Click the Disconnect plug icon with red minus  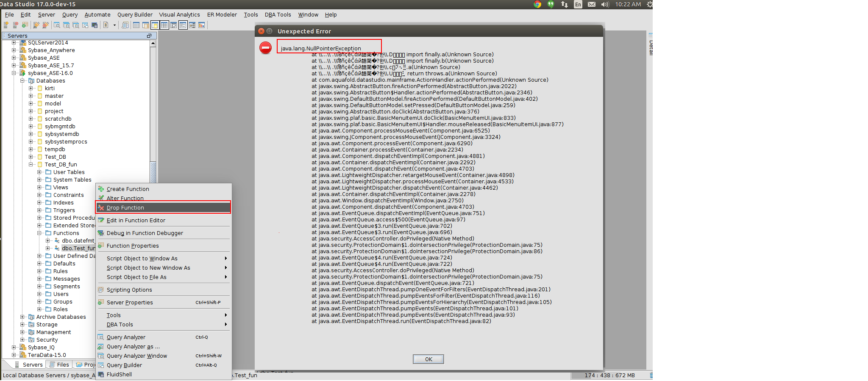point(45,25)
